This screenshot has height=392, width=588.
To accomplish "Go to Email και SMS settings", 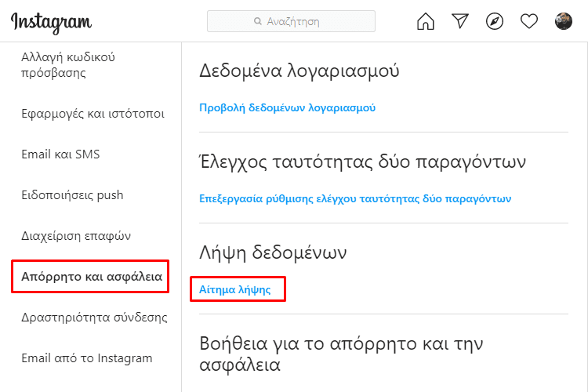I will [60, 154].
